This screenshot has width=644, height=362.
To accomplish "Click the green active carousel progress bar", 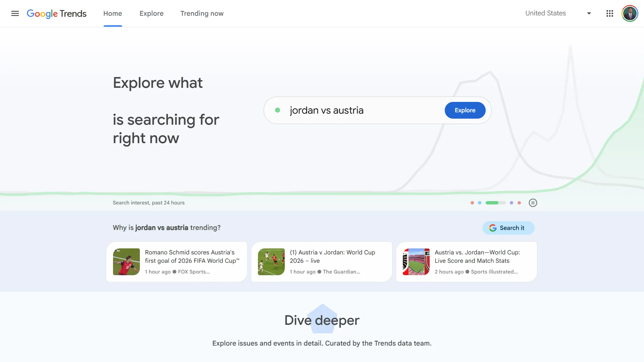I will pos(495,203).
